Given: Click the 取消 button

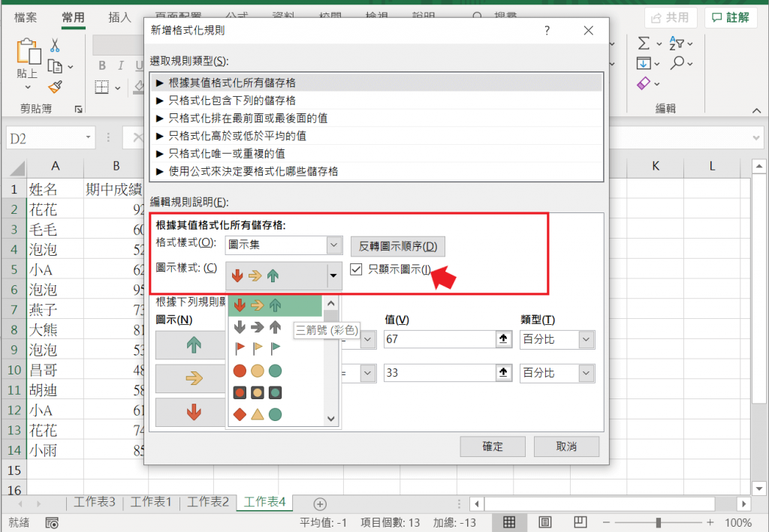Looking at the screenshot, I should pyautogui.click(x=566, y=446).
